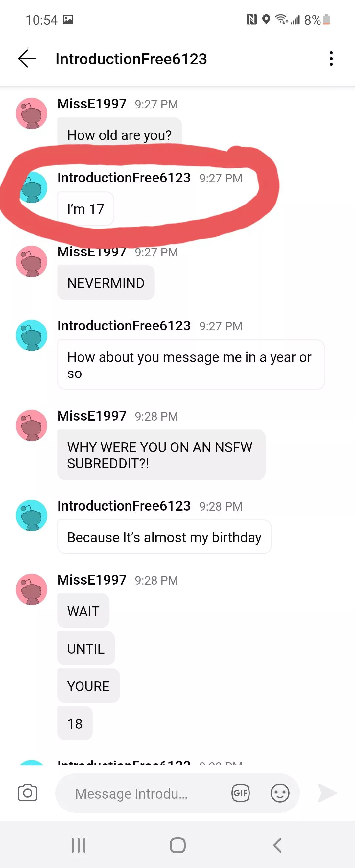Tap the back arrow to exit chat
Viewport: 355px width, 868px height.
(x=27, y=59)
